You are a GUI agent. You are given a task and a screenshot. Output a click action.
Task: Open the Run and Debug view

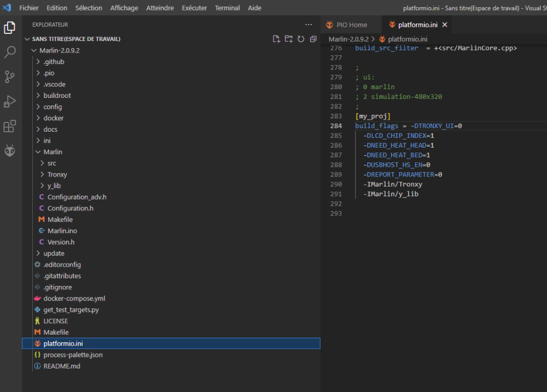pyautogui.click(x=10, y=102)
